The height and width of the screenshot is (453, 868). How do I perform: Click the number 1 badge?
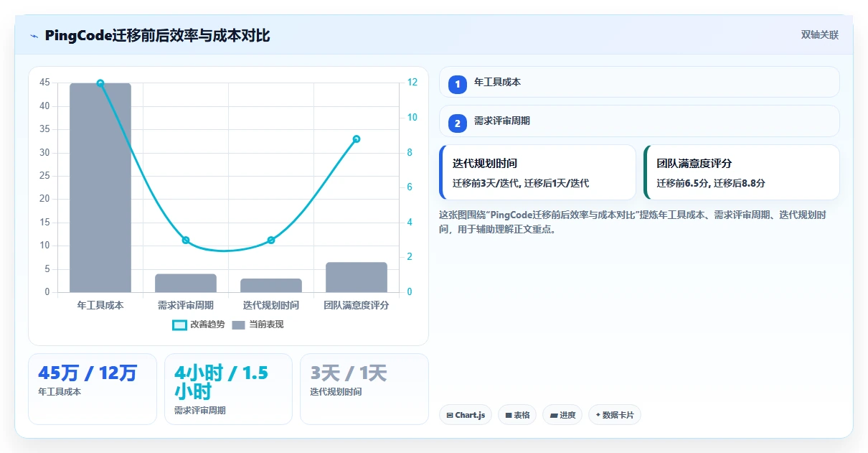pyautogui.click(x=458, y=84)
